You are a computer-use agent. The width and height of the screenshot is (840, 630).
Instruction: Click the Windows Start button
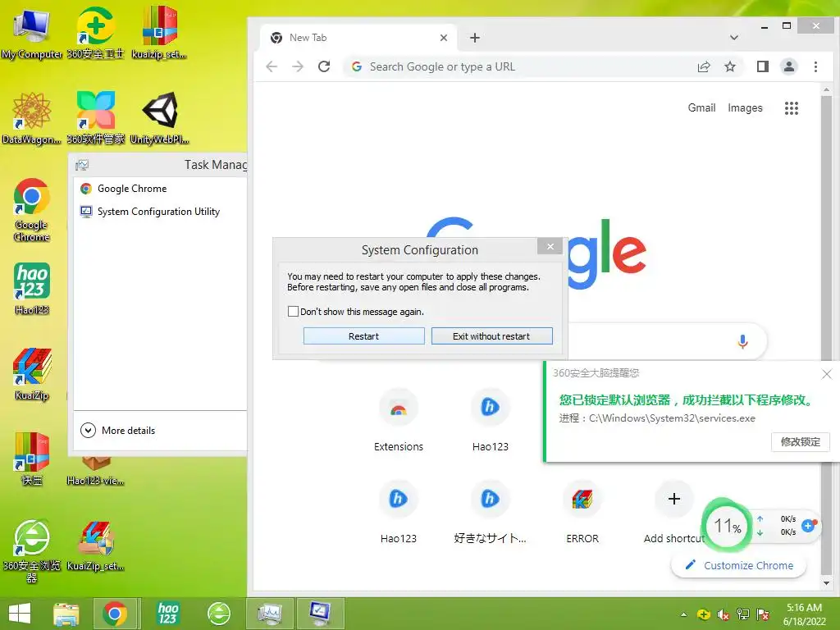point(20,614)
